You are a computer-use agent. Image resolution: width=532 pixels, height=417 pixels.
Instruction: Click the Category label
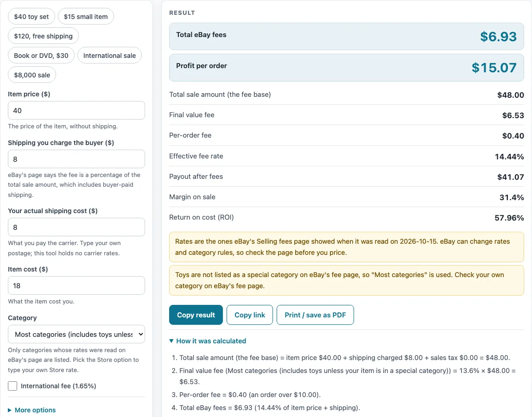(22, 318)
